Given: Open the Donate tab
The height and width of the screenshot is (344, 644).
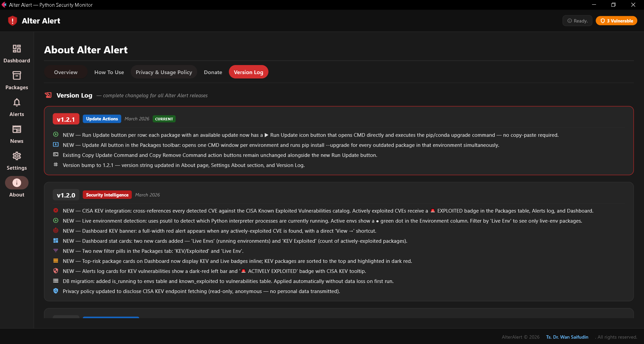Looking at the screenshot, I should 213,72.
